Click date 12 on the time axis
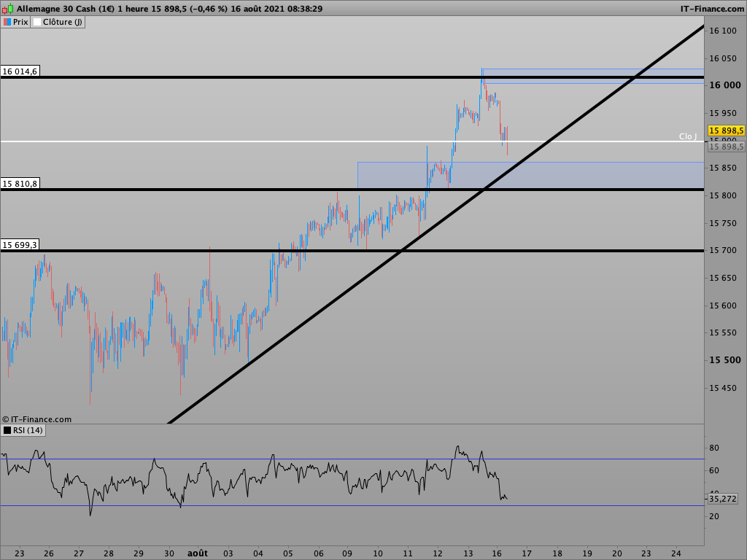747x560 pixels. [438, 553]
